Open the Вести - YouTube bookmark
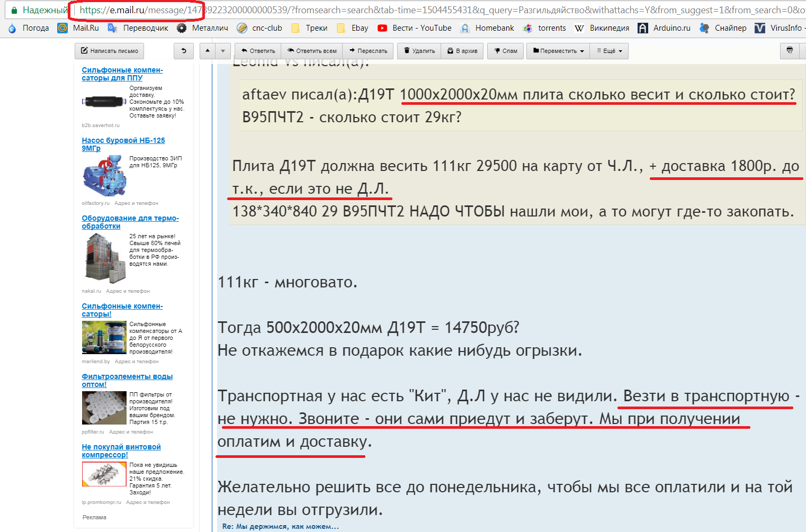Screen dimensions: 806x532 pos(415,28)
